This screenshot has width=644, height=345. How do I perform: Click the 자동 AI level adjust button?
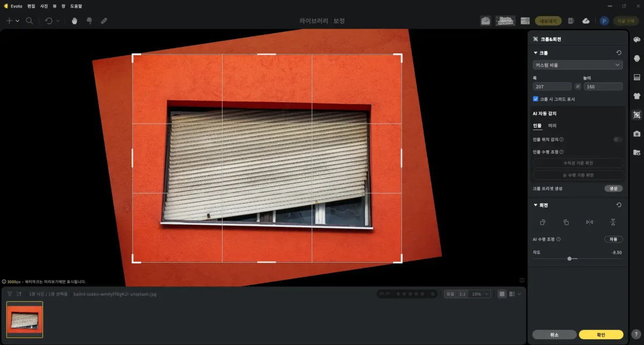613,239
